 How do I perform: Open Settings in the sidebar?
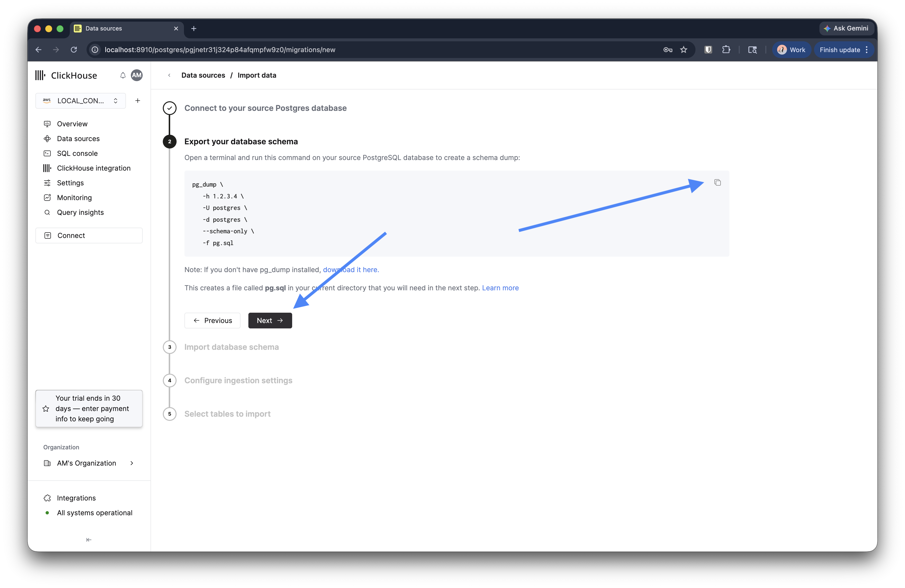(70, 183)
